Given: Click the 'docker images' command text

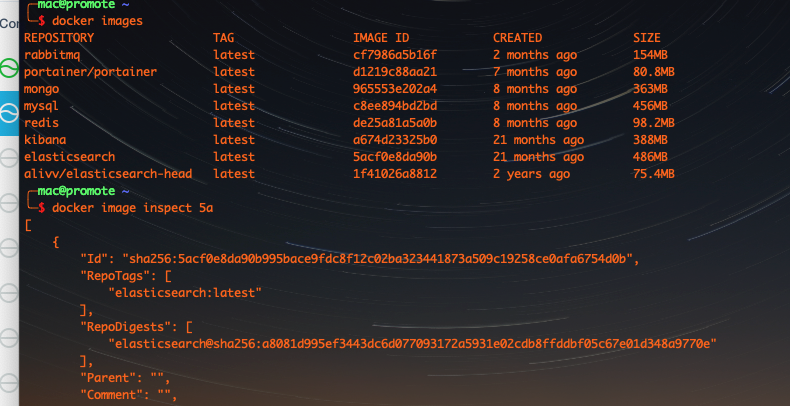Looking at the screenshot, I should click(x=97, y=21).
